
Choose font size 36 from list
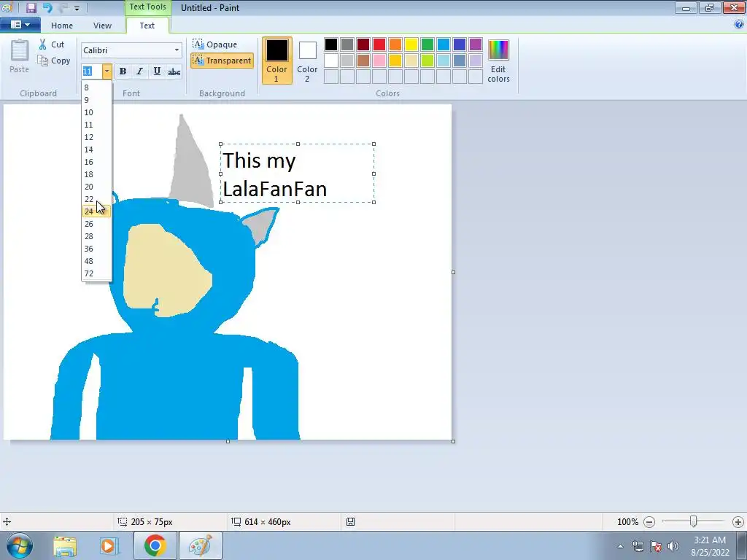click(x=97, y=249)
